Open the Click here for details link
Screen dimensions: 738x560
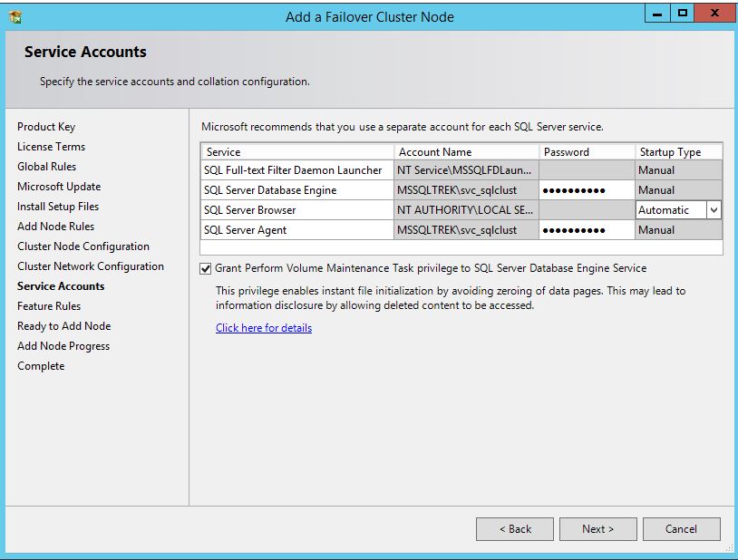coord(264,328)
